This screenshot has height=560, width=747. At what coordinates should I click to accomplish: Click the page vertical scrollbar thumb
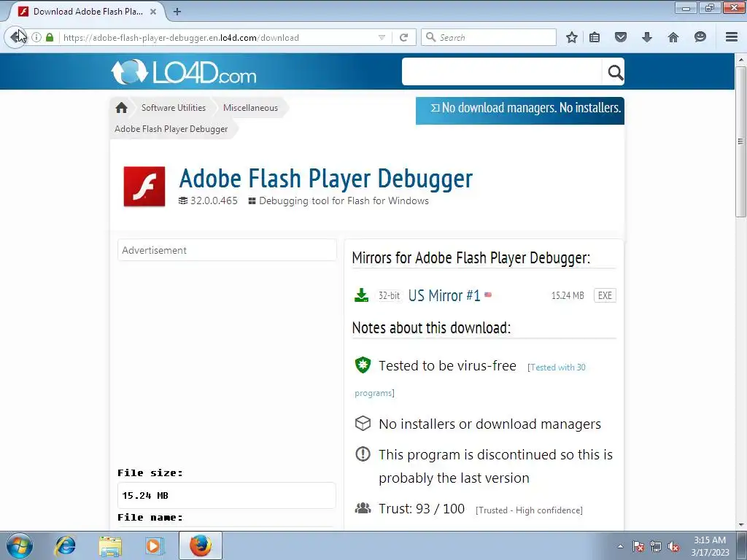click(740, 141)
